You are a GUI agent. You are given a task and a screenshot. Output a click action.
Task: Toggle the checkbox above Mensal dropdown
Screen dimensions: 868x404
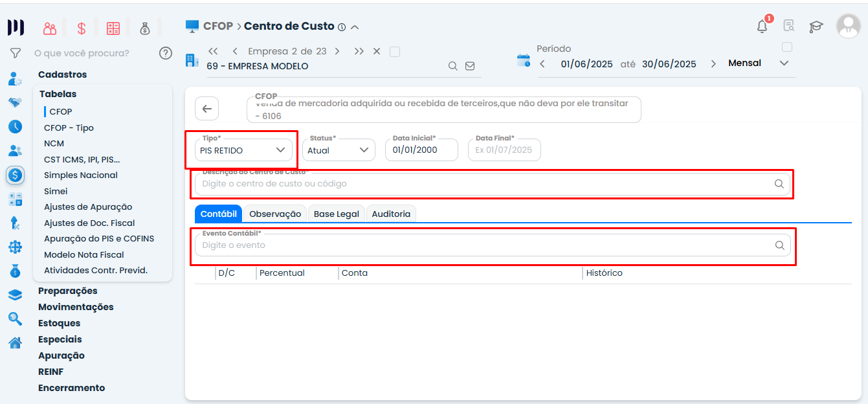pos(787,47)
